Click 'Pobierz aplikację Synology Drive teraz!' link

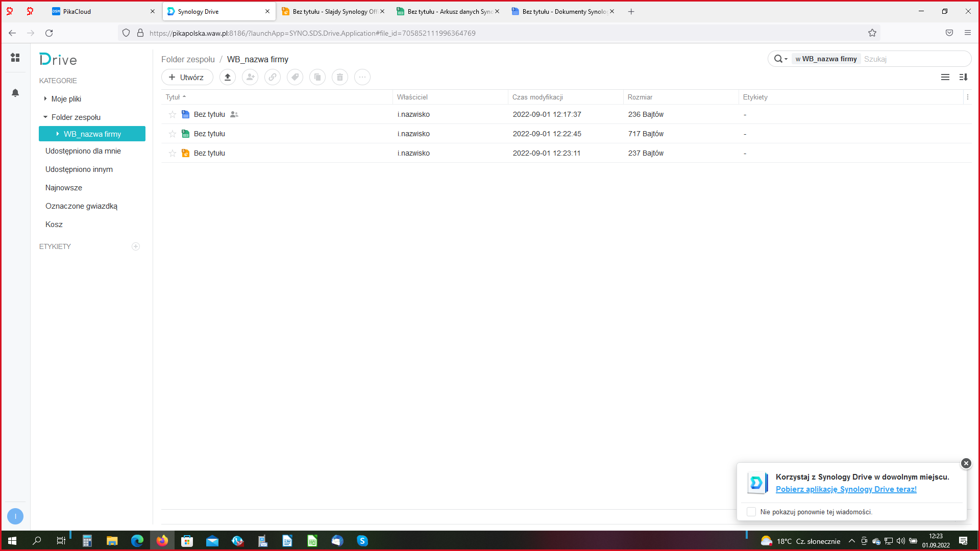(846, 489)
